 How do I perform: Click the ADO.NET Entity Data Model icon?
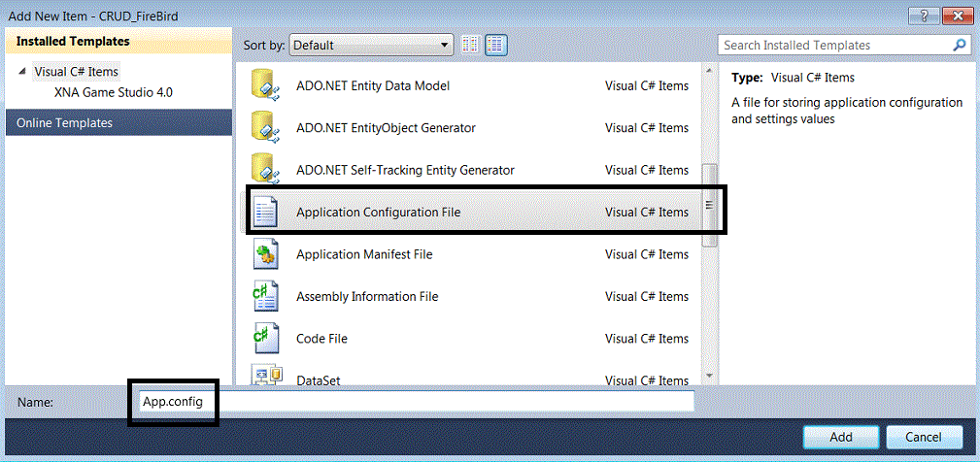(x=265, y=85)
